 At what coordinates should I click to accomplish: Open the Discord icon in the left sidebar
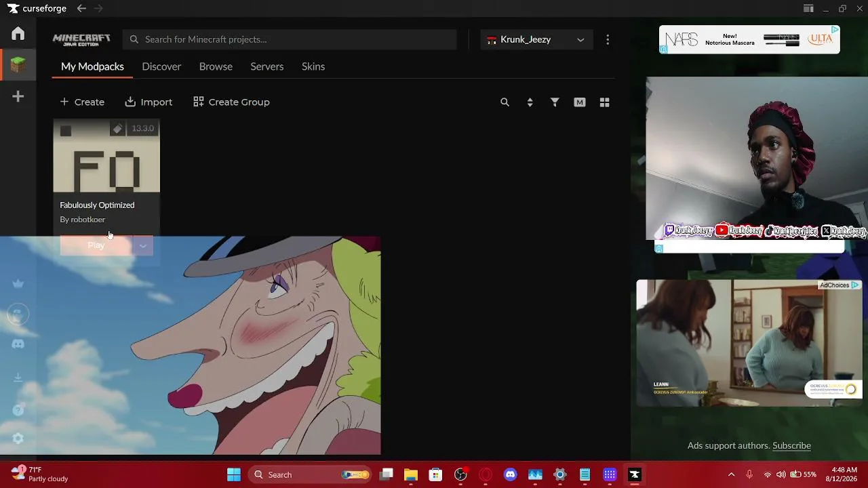point(18,344)
